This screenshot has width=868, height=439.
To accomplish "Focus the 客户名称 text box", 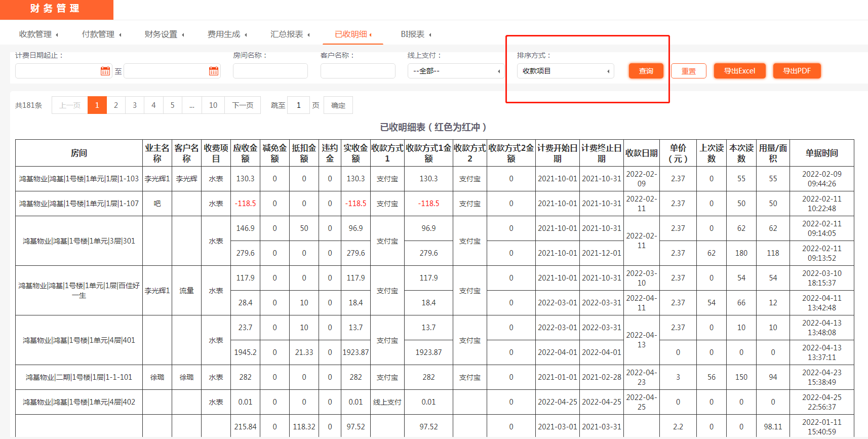I will (358, 71).
